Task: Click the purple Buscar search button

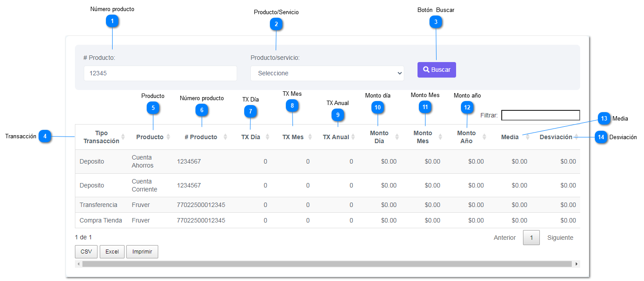Action: click(x=437, y=70)
